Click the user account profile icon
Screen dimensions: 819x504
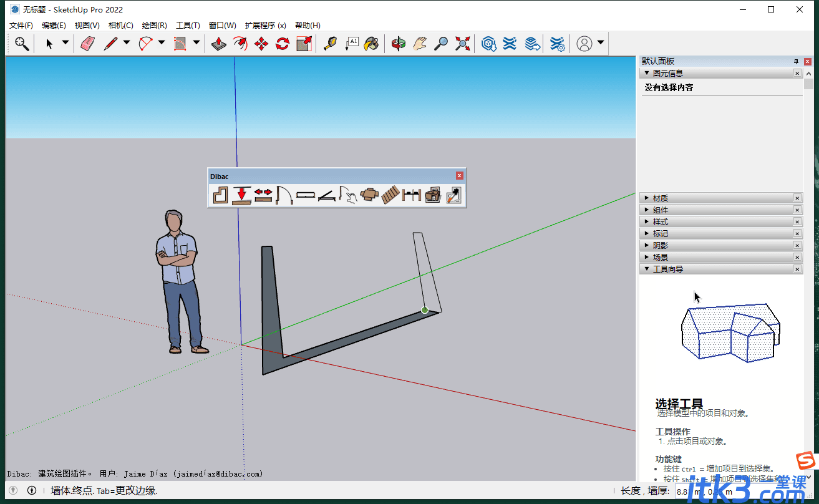coord(584,44)
